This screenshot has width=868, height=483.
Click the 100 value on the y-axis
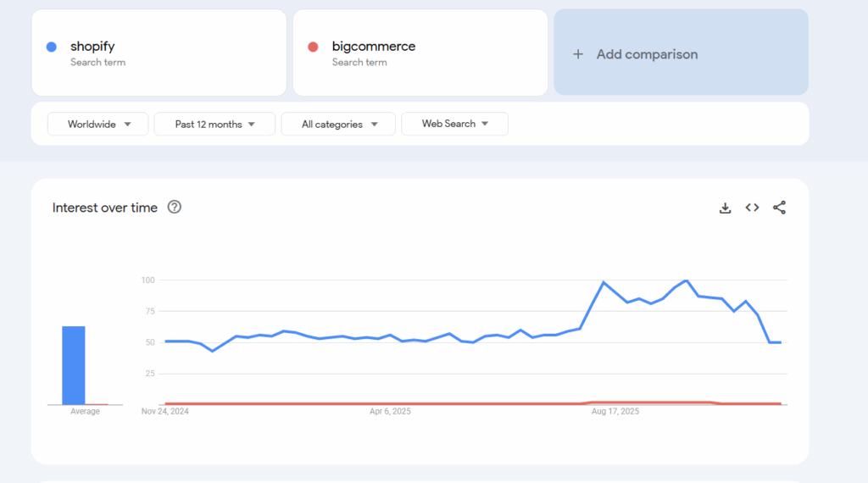coord(147,280)
